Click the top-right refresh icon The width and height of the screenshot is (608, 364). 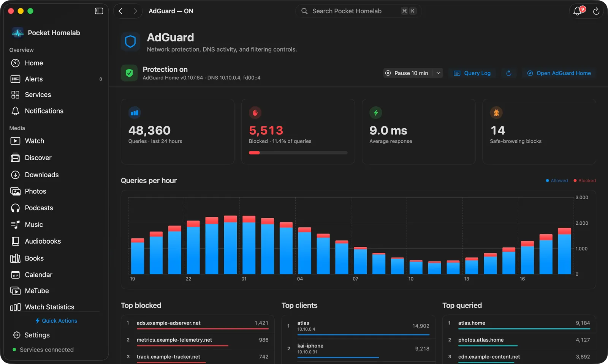coord(596,11)
